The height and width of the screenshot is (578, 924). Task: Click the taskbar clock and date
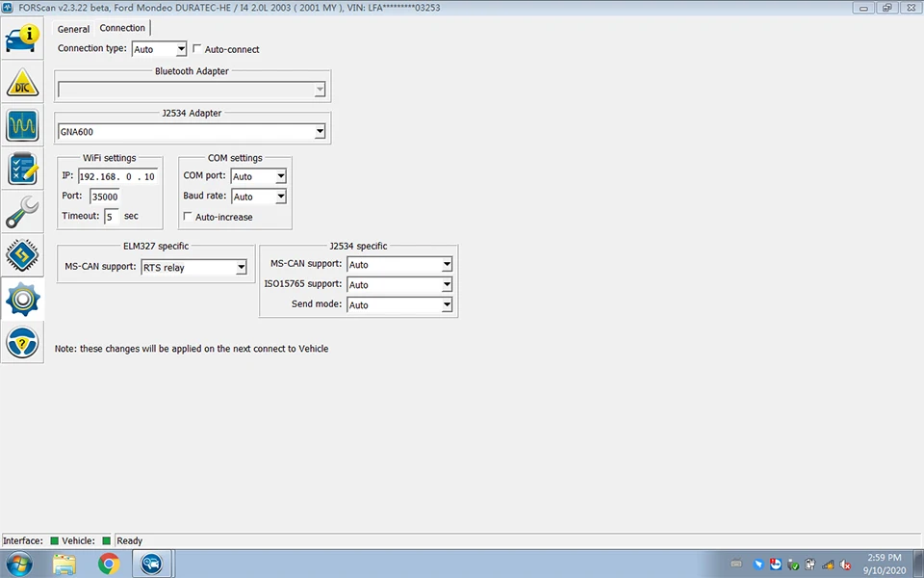coord(884,564)
